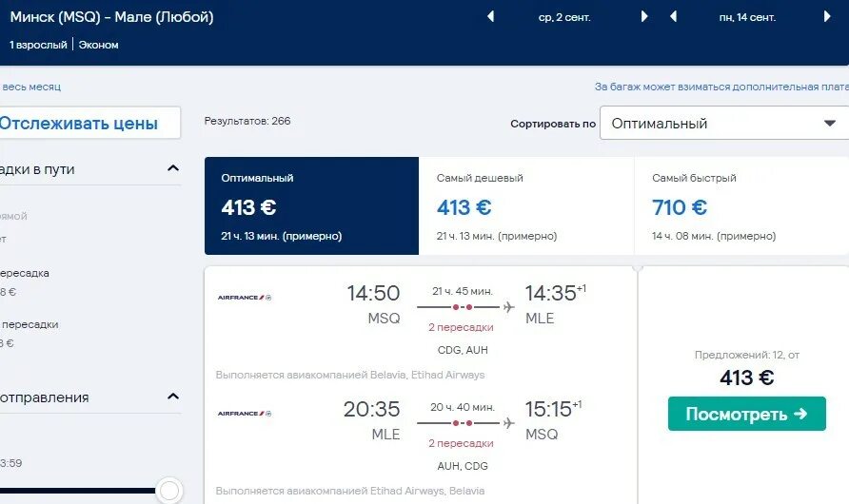Click the Air France logo on return flight
Image resolution: width=849 pixels, height=504 pixels.
[245, 414]
